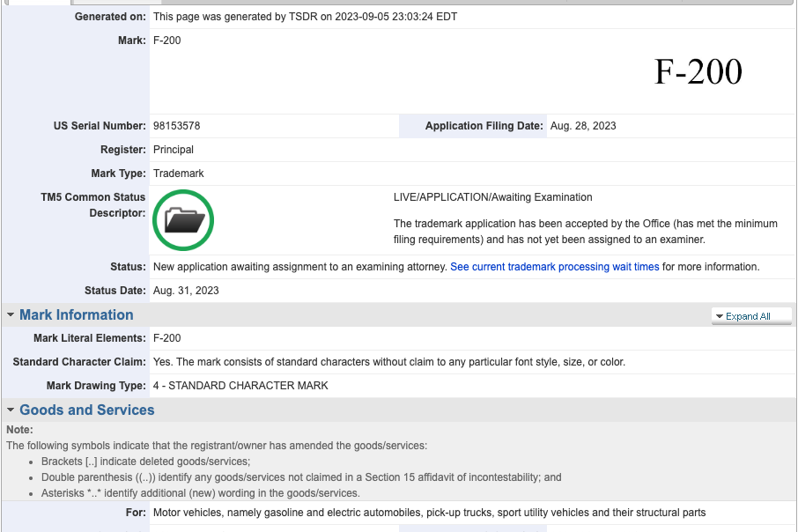
Task: Open current trademark processing wait times link
Action: point(554,267)
